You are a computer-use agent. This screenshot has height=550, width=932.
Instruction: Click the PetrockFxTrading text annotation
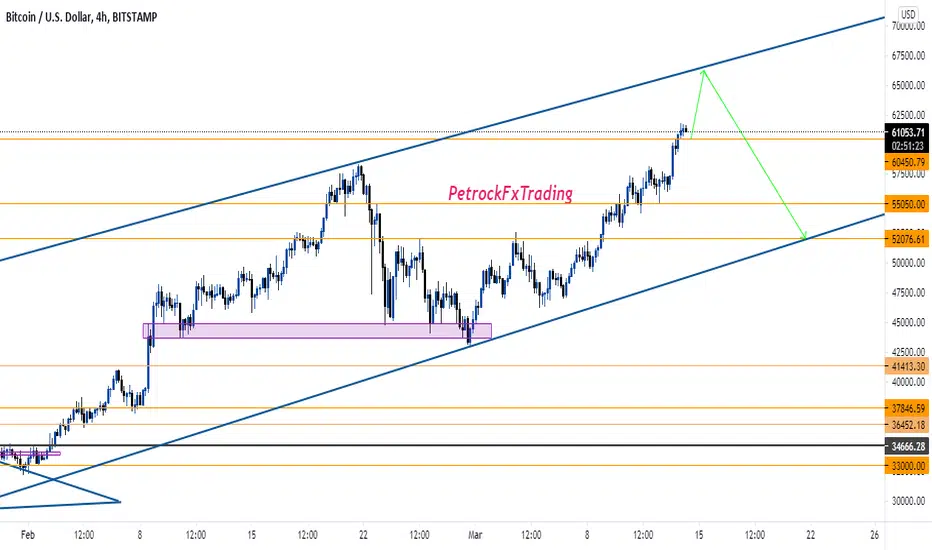click(510, 194)
